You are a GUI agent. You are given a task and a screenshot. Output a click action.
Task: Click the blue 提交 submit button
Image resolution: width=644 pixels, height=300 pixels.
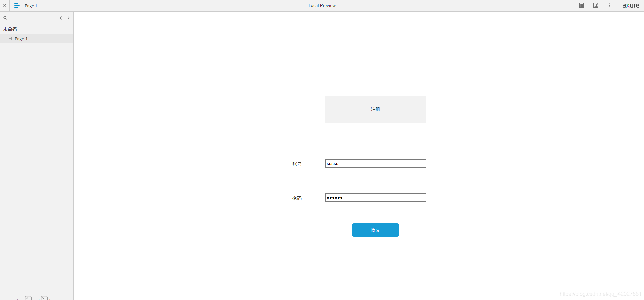[x=375, y=230]
